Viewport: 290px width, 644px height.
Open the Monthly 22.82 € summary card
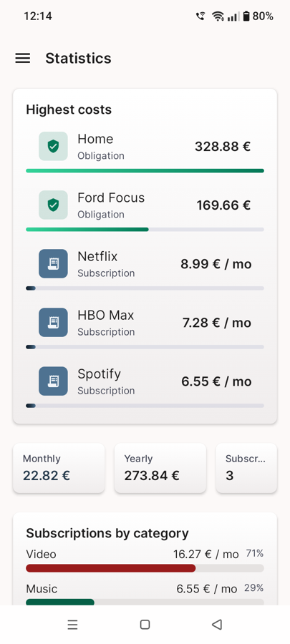(x=59, y=468)
